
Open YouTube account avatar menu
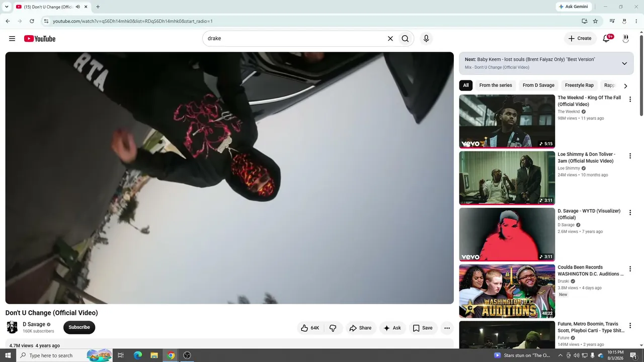tap(626, 39)
